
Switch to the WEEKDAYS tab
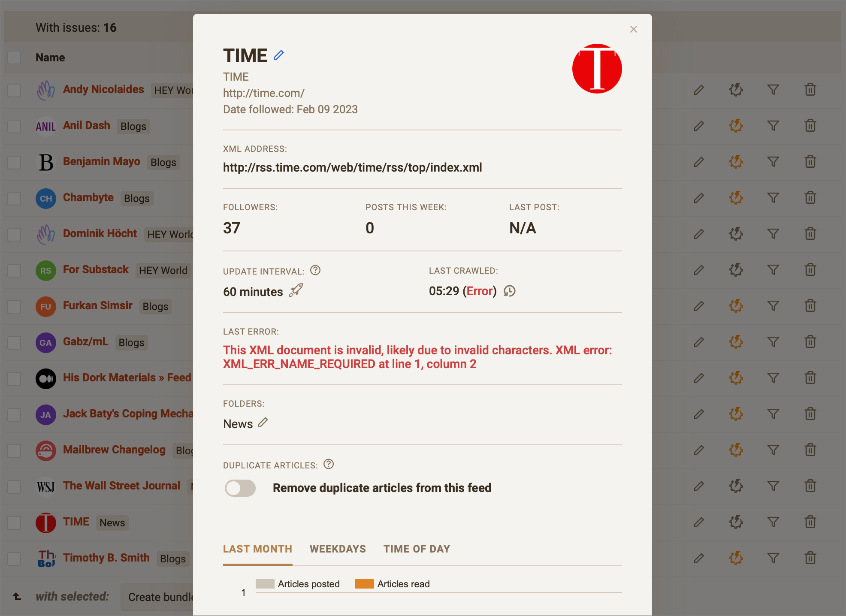337,549
